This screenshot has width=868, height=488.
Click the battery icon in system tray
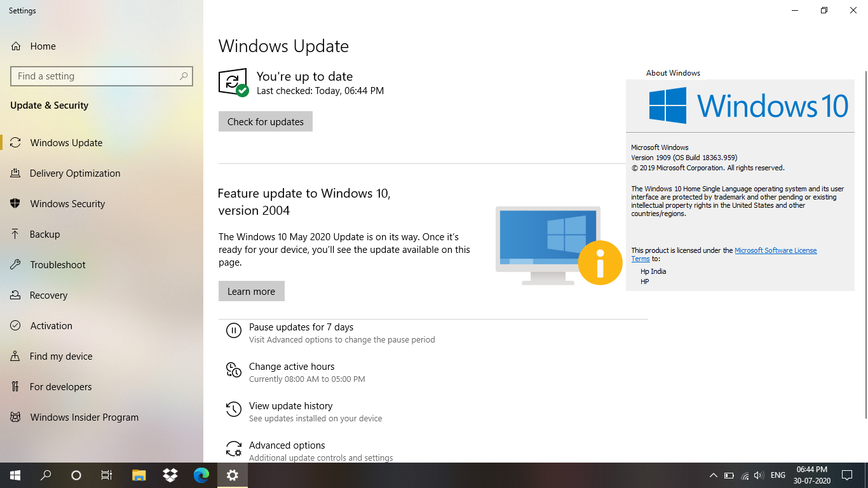click(729, 475)
